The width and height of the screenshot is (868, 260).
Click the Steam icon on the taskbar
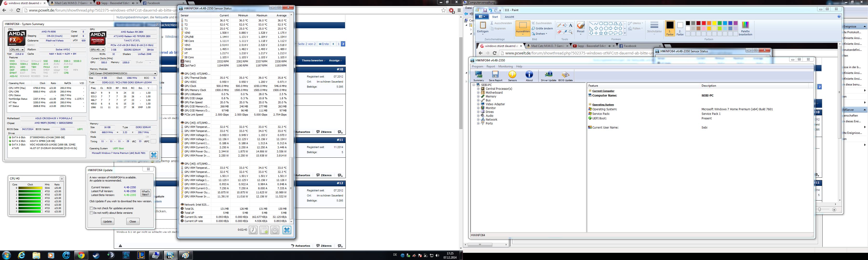tap(96, 255)
